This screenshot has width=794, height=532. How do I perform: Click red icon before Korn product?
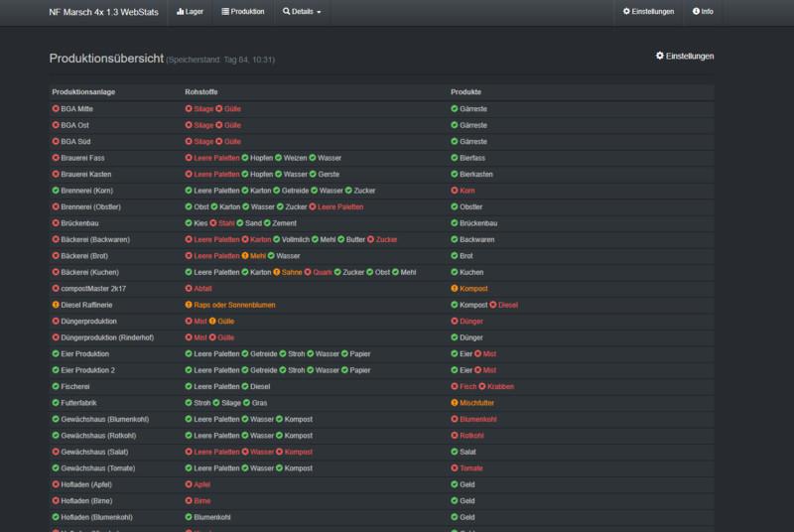[455, 191]
